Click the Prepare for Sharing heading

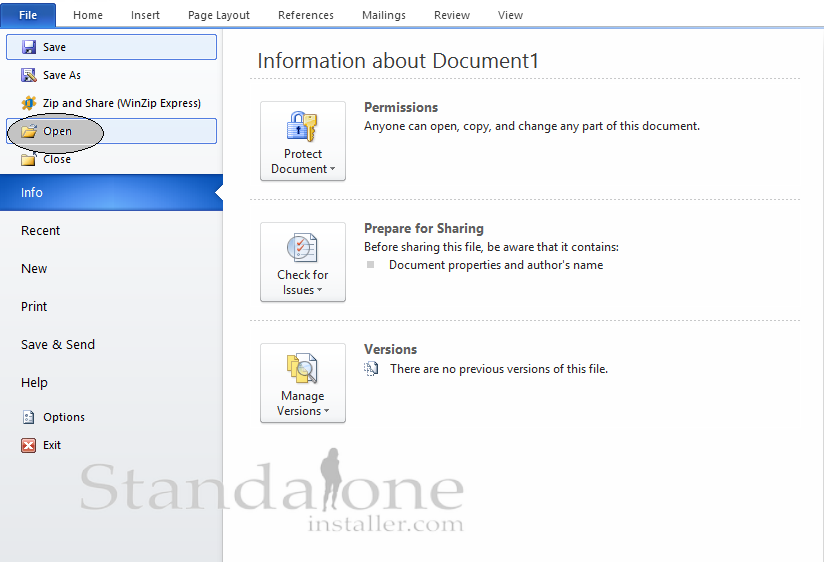click(424, 228)
